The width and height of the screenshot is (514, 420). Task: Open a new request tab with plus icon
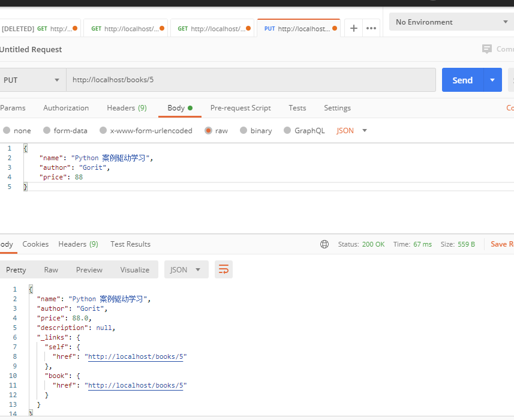coord(354,28)
